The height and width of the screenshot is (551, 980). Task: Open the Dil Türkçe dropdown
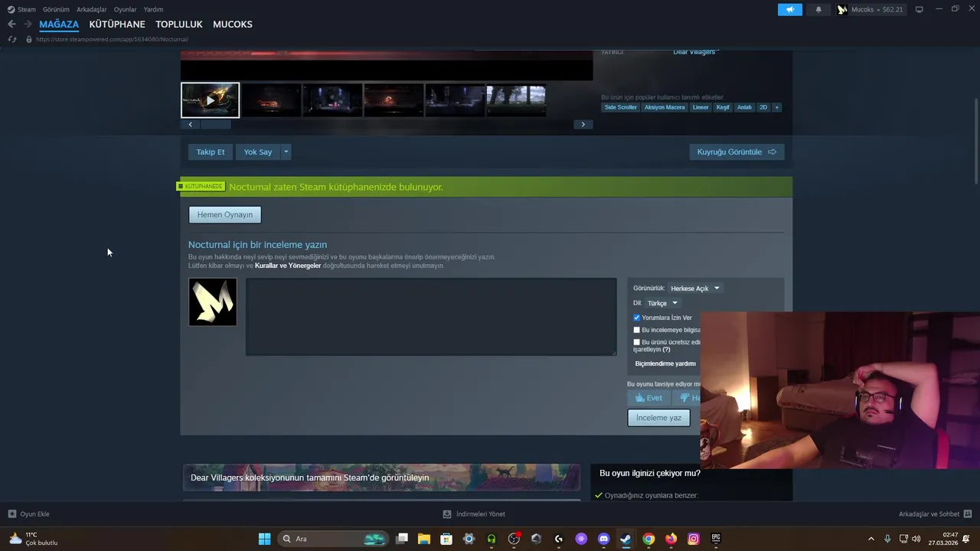pos(662,303)
